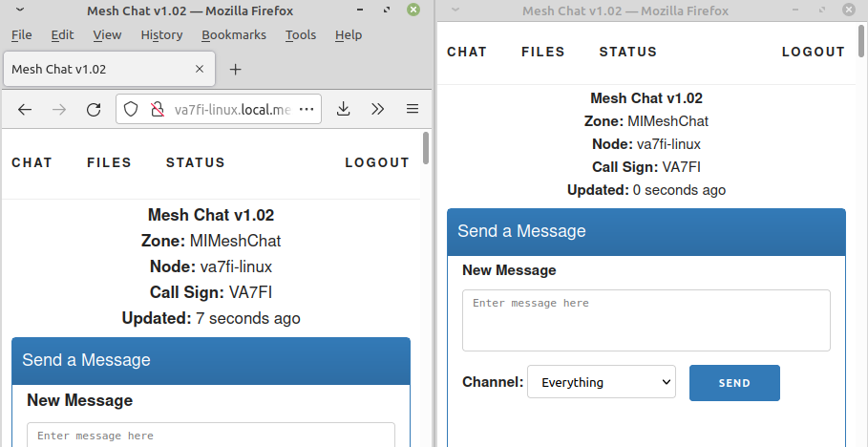Open the page actions three-dot menu
Screen dimensions: 868x447
[x=306, y=109]
